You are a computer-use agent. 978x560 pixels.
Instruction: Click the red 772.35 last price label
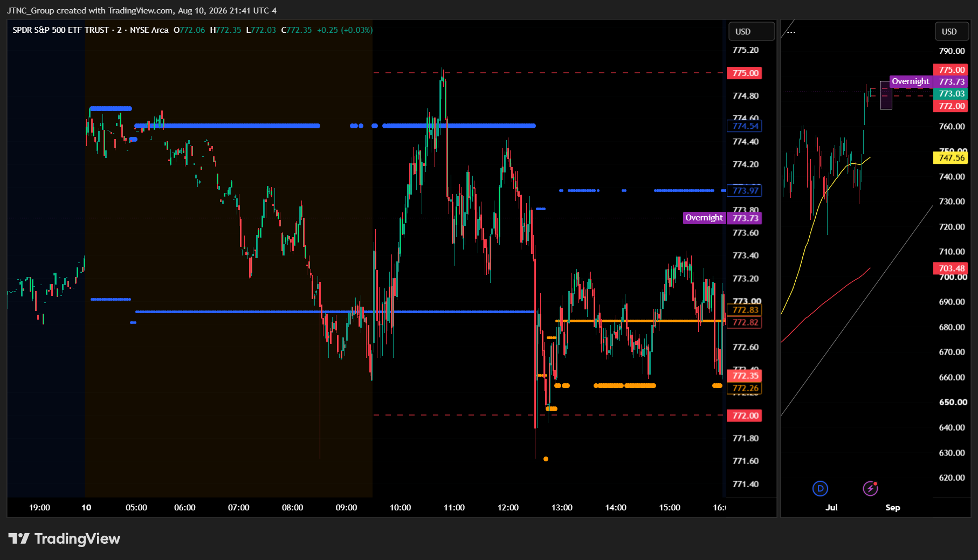coord(745,376)
